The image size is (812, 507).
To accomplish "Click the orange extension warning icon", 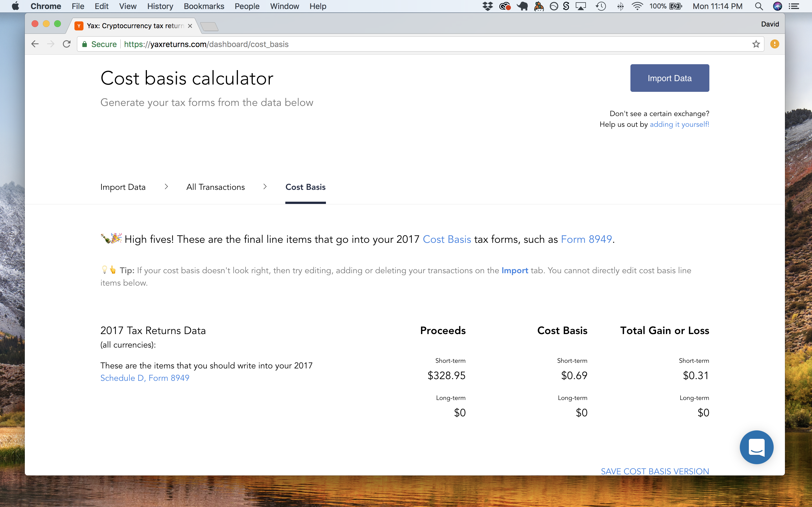I will tap(775, 44).
